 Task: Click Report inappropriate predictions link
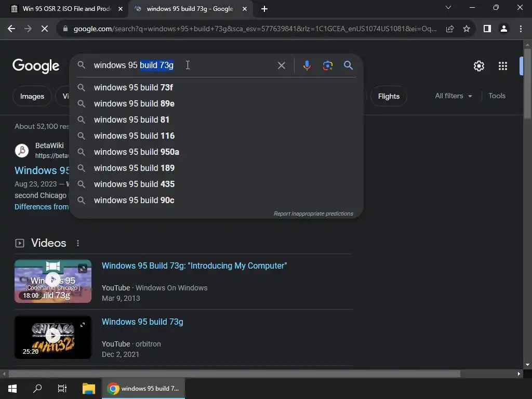tap(313, 214)
